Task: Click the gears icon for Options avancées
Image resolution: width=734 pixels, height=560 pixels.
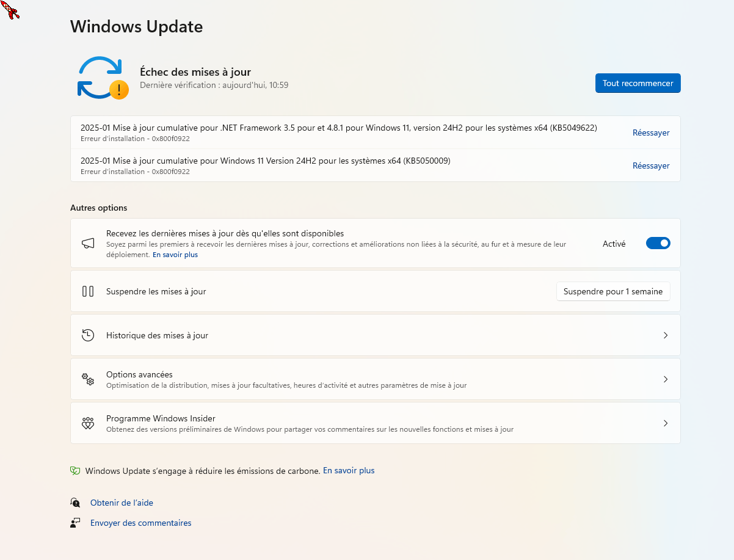Action: [x=88, y=379]
